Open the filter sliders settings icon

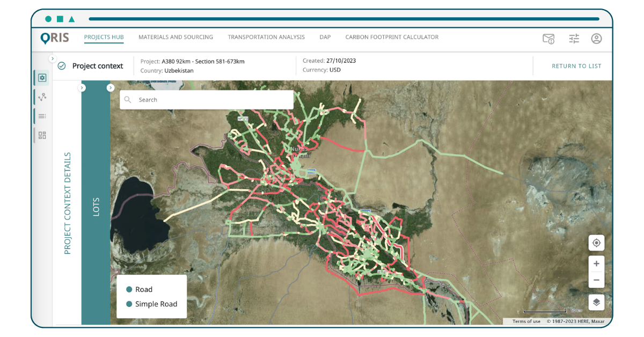click(x=574, y=39)
